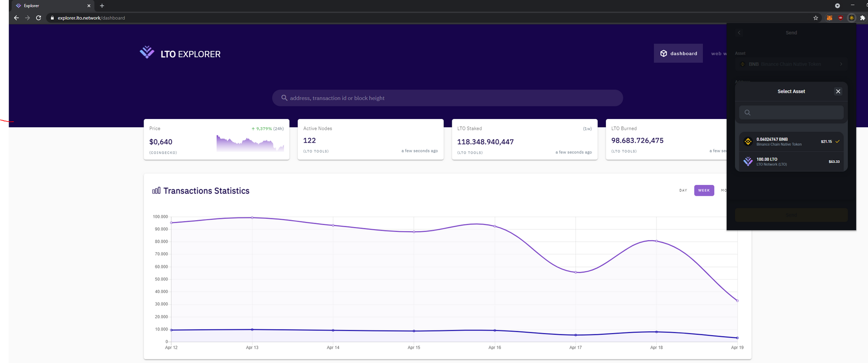Click the checkmark beside $21.15
The width and height of the screenshot is (868, 363).
pos(837,142)
